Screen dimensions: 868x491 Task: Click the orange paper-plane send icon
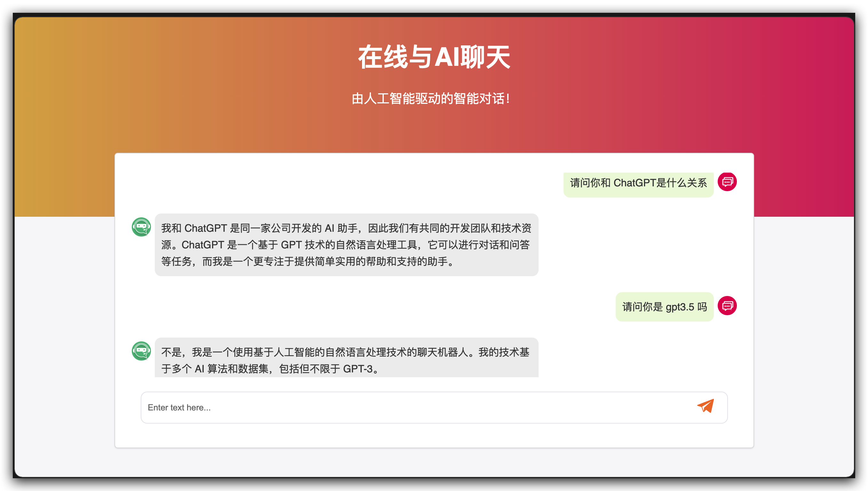[705, 406]
